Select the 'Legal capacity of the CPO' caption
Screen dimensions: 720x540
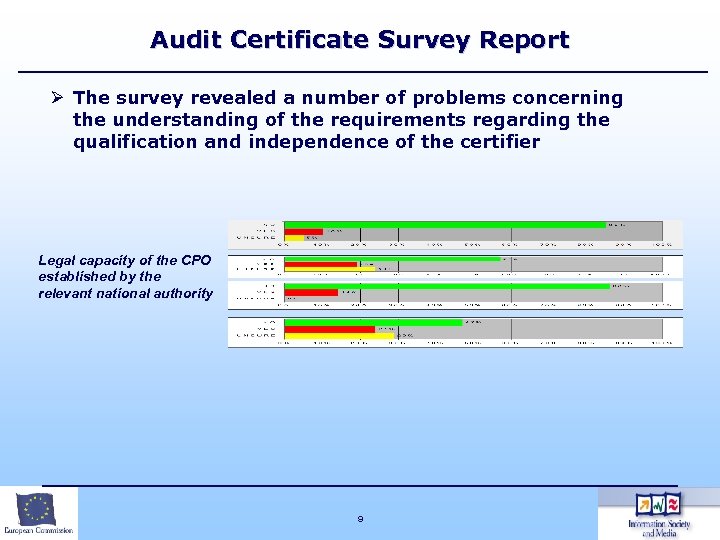[x=125, y=277]
